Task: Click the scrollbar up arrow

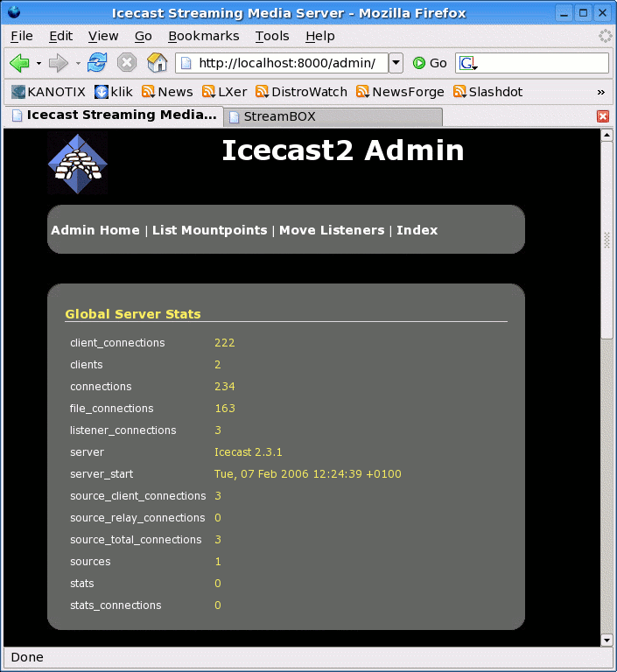Action: 606,136
